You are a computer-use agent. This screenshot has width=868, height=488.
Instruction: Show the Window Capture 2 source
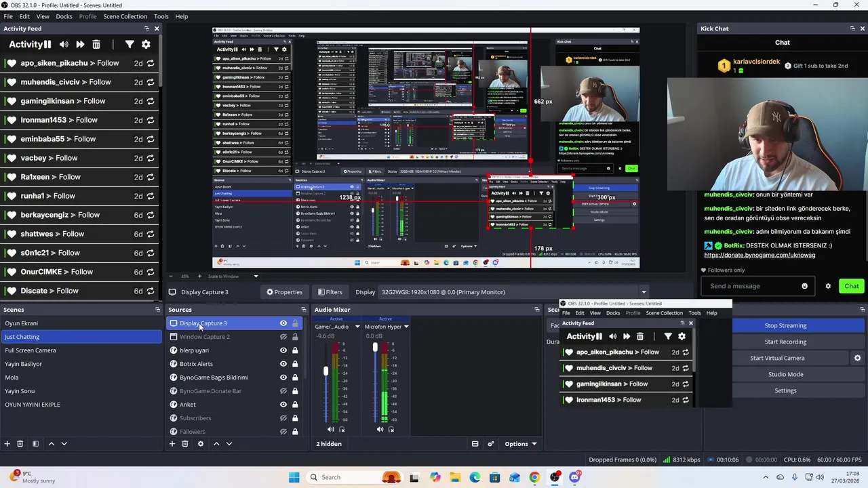click(283, 337)
